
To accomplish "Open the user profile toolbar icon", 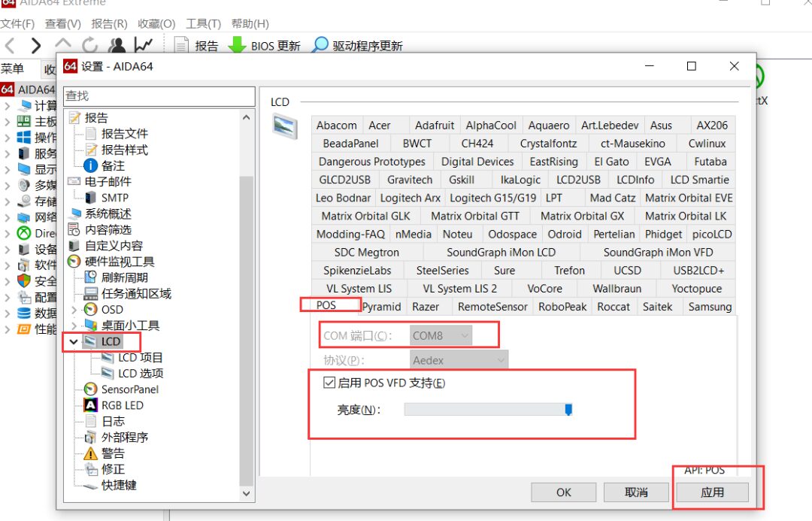I will click(117, 45).
